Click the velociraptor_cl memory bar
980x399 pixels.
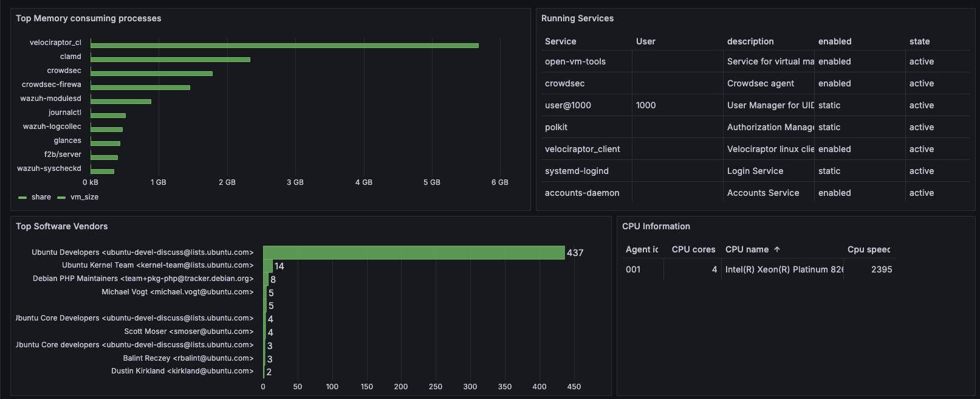pyautogui.click(x=284, y=46)
